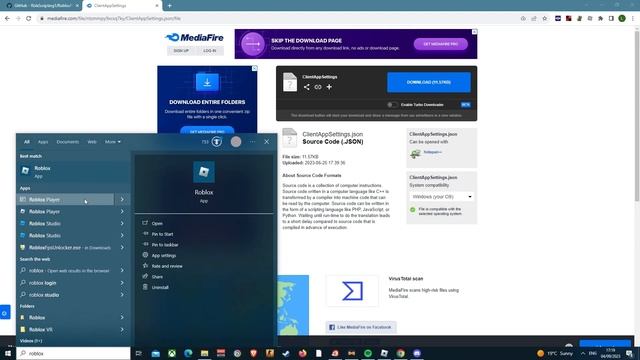Reload the MediaFire page
640x360 pixels.
click(29, 18)
